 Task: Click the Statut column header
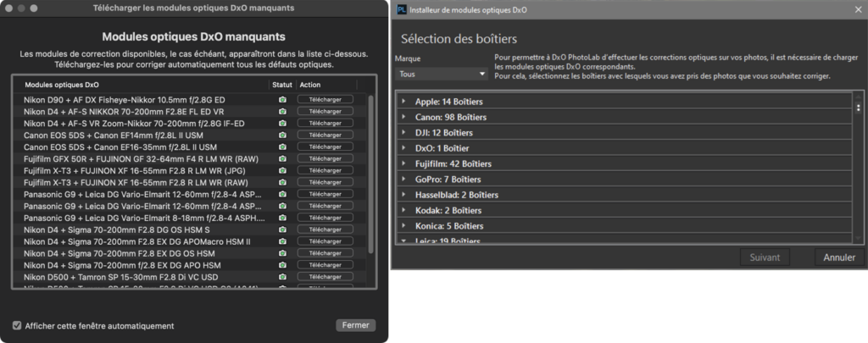click(x=282, y=85)
